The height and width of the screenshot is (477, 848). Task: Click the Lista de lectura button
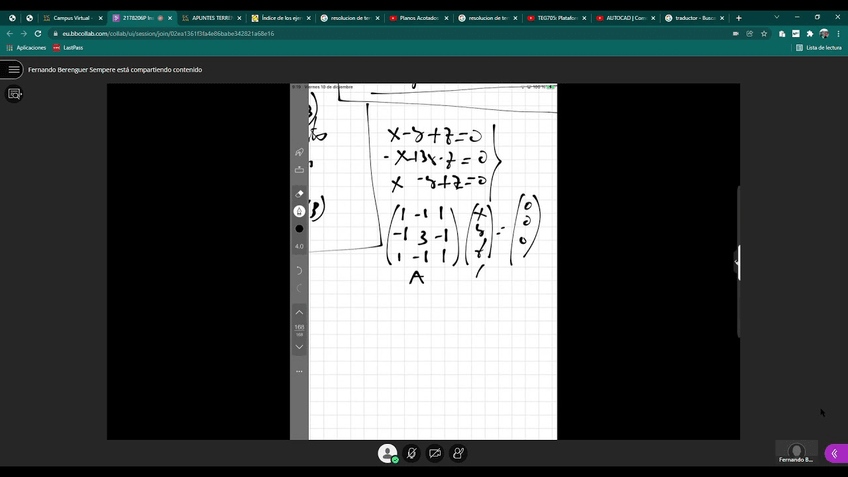coord(818,47)
